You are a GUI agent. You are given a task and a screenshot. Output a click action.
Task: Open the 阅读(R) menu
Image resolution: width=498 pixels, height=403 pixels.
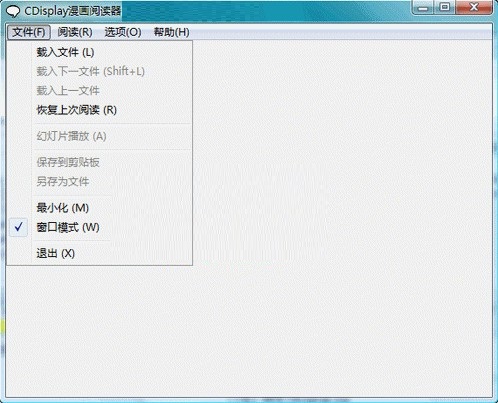pos(75,32)
